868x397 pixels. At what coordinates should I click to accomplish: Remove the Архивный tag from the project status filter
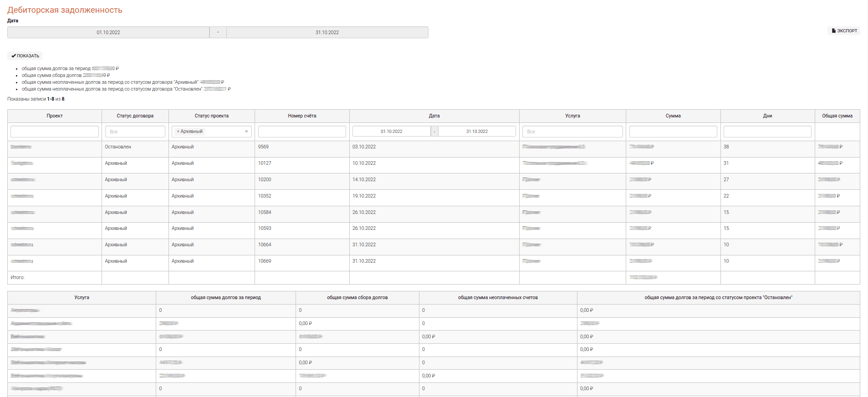pyautogui.click(x=178, y=132)
